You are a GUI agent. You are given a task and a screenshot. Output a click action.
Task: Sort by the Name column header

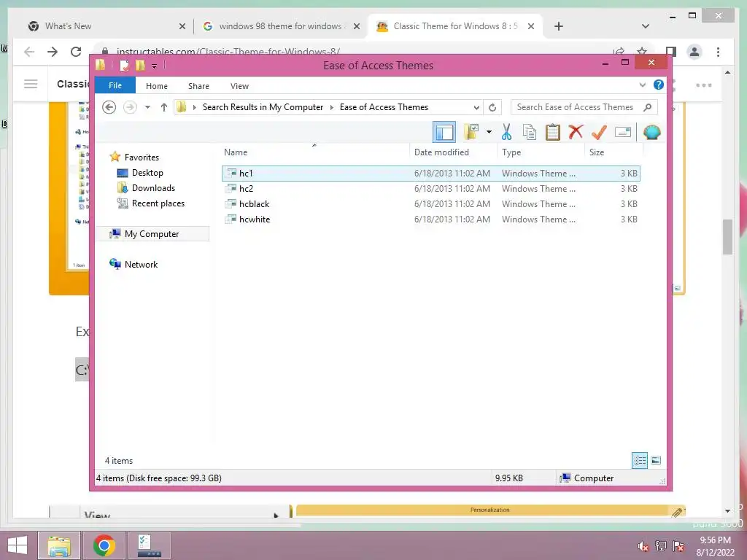[314, 152]
